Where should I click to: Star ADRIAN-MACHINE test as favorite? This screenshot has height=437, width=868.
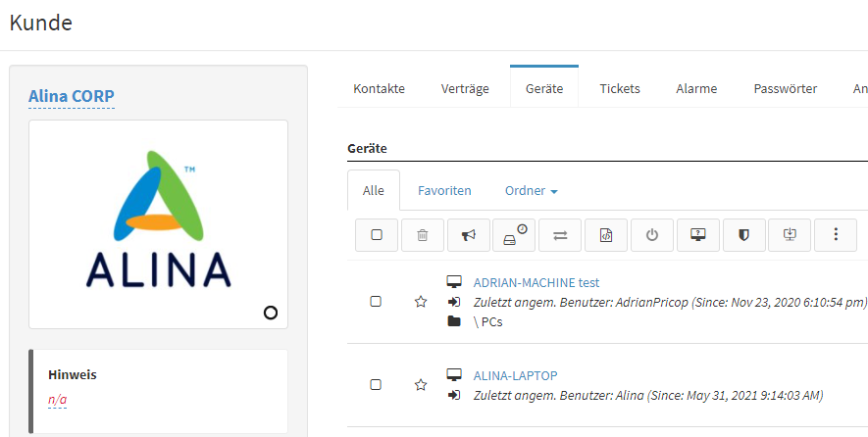(x=421, y=302)
